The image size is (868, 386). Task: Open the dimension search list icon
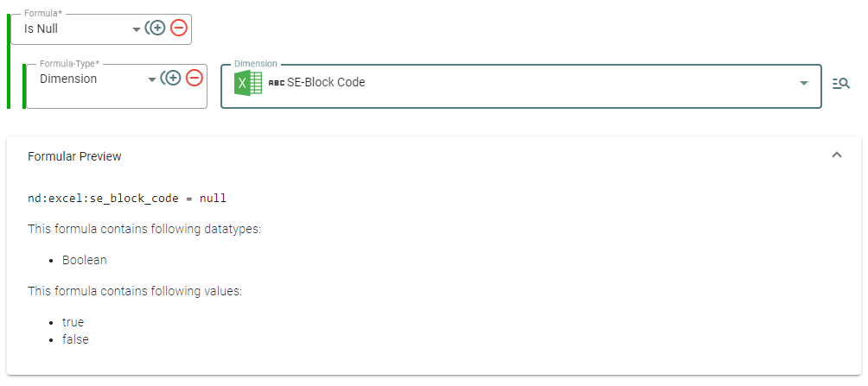coord(841,84)
